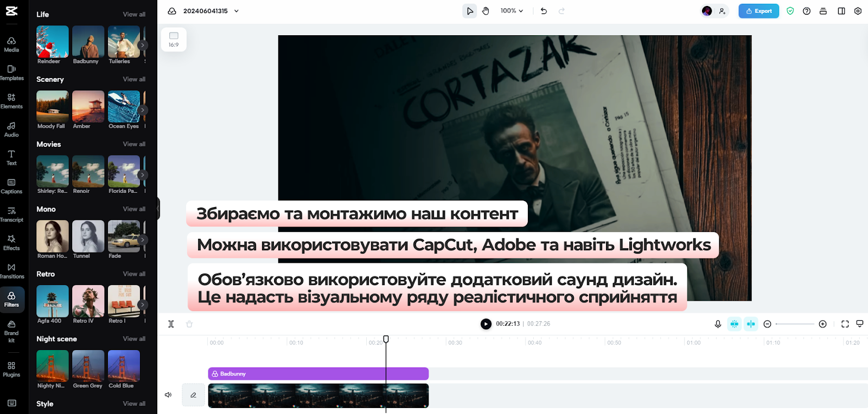The image size is (868, 414).
Task: Open the Plugins panel
Action: [x=11, y=370]
